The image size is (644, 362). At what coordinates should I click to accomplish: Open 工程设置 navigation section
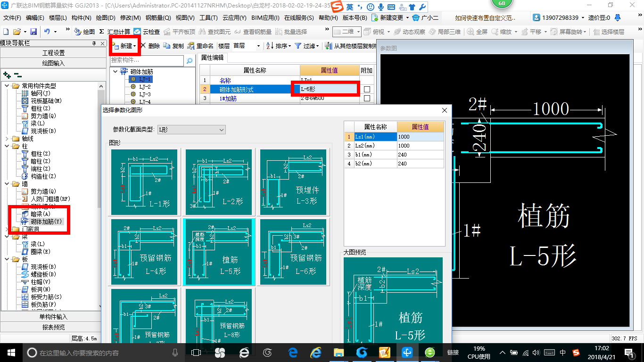[x=53, y=53]
